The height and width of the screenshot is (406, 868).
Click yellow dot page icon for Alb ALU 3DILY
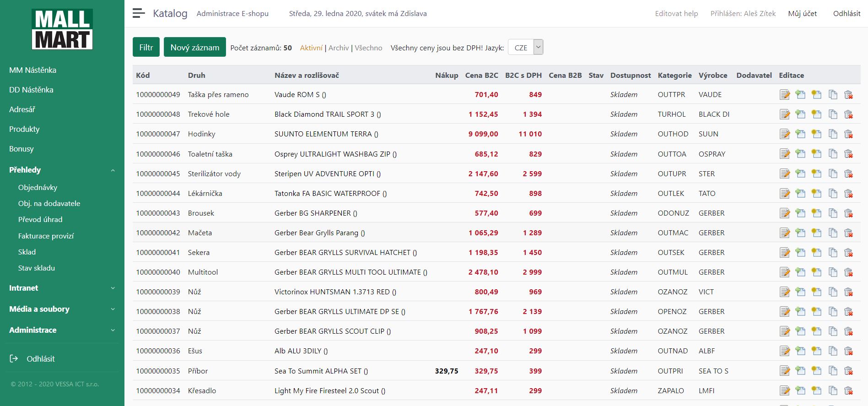tap(816, 351)
